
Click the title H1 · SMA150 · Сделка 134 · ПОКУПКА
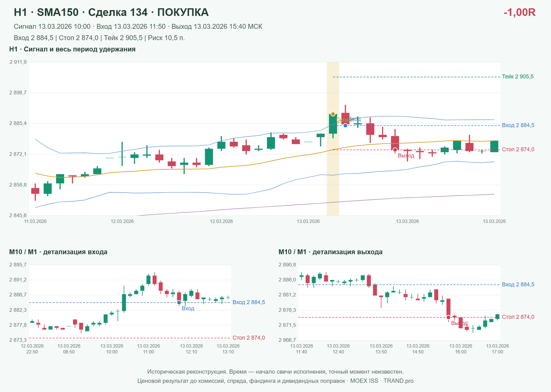pos(111,12)
